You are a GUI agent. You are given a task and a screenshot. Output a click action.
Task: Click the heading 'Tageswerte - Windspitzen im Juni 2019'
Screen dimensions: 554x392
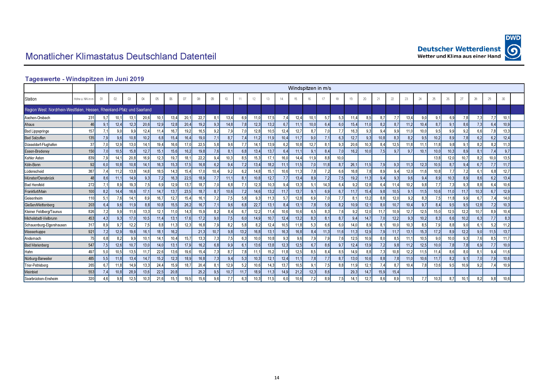84,79
